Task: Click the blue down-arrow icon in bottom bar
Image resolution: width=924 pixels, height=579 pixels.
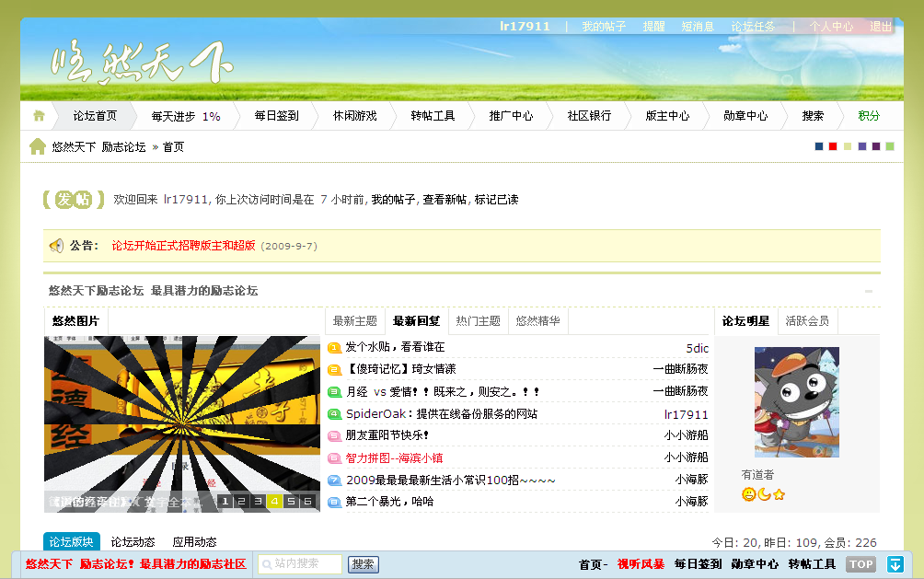Action: [x=895, y=564]
